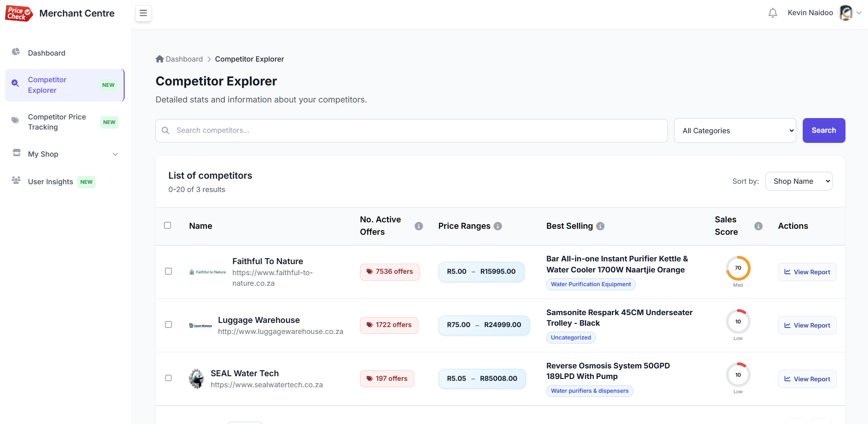Select the Faithful To Nature row checkbox

click(x=168, y=271)
